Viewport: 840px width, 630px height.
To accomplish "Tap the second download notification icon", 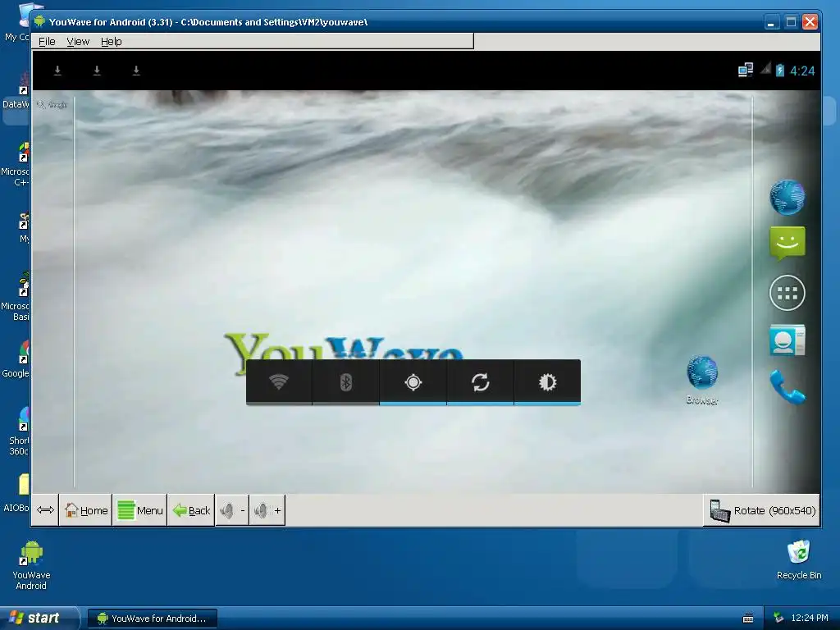I will (x=97, y=71).
